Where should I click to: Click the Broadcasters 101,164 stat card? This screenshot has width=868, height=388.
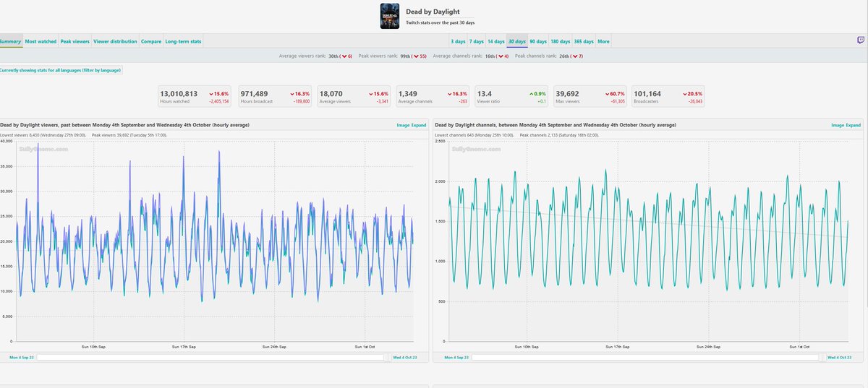coord(668,97)
